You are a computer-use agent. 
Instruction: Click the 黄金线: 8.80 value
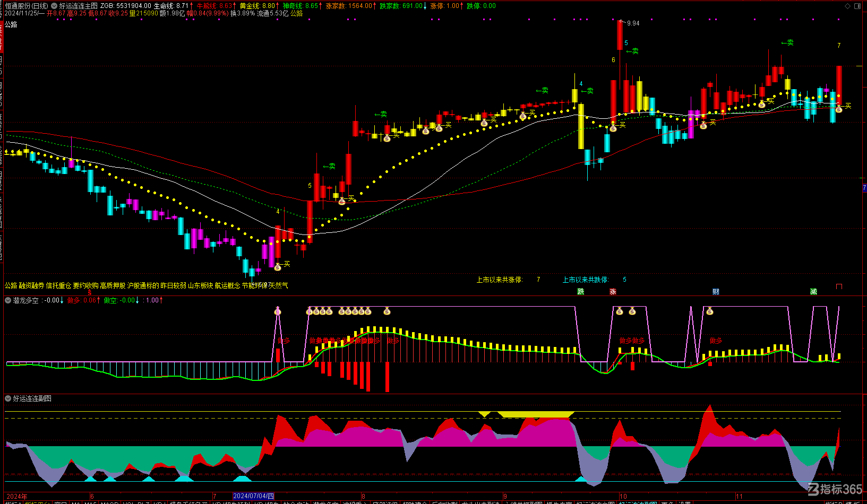[257, 6]
